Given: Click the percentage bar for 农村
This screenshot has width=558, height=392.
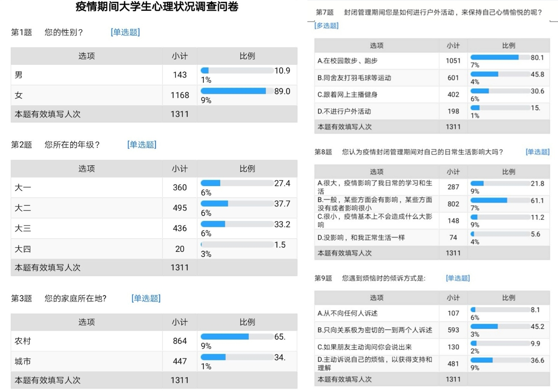Looking at the screenshot, I should pyautogui.click(x=236, y=337).
